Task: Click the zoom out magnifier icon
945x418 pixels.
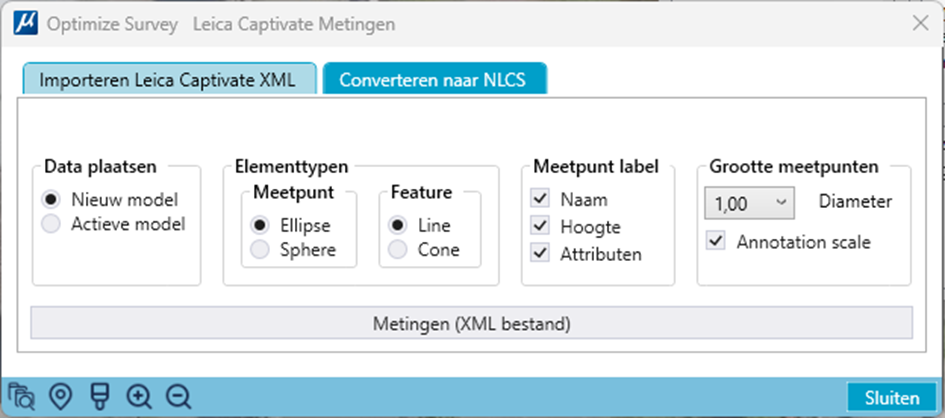Action: pos(179,397)
